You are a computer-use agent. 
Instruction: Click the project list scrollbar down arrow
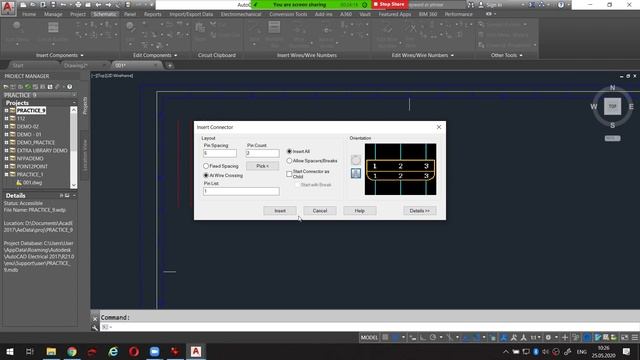tap(73, 185)
